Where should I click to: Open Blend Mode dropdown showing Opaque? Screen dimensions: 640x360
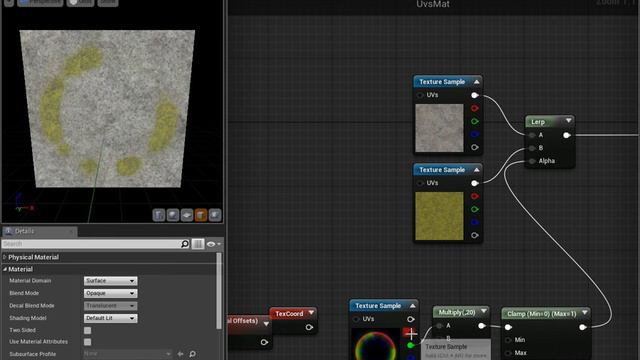click(110, 293)
